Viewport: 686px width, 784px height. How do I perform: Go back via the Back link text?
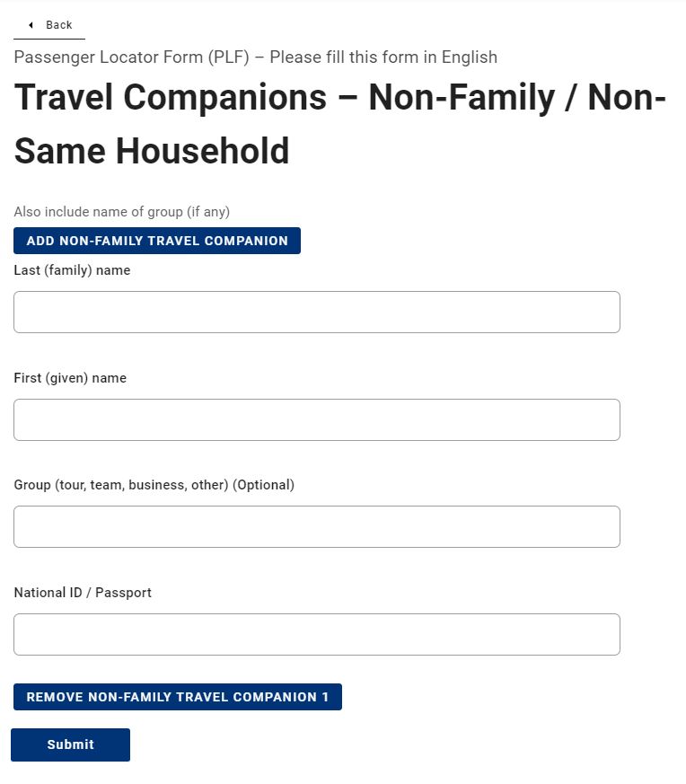(x=59, y=25)
